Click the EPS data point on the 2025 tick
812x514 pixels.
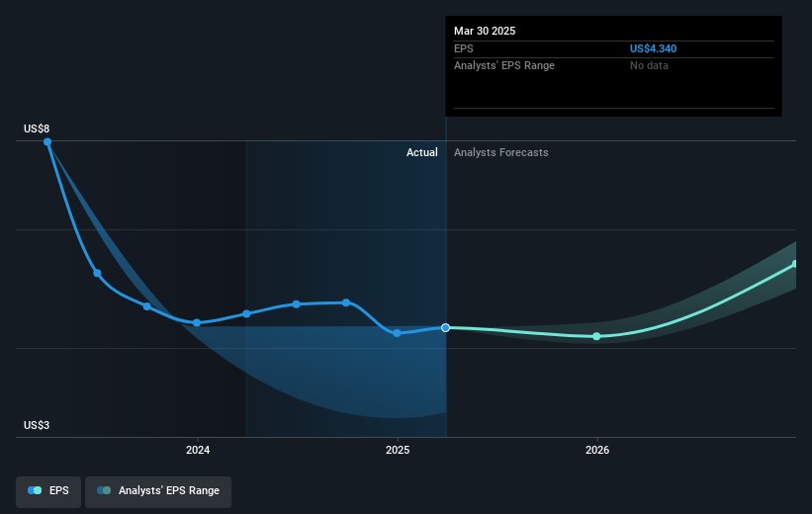pos(397,333)
